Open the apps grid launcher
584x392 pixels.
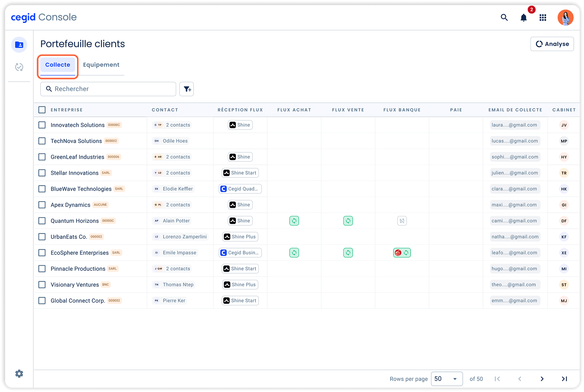pyautogui.click(x=543, y=18)
